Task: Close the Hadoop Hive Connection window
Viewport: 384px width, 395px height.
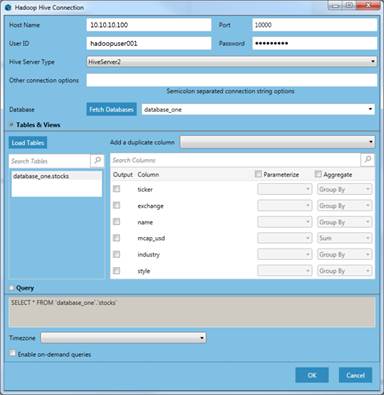Action: click(368, 5)
